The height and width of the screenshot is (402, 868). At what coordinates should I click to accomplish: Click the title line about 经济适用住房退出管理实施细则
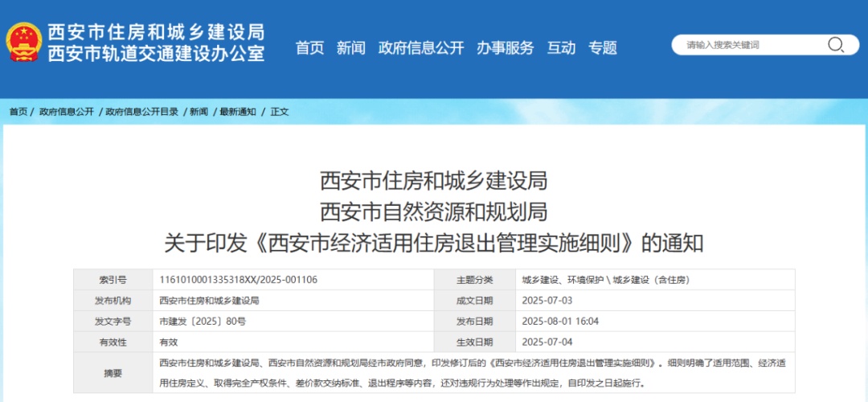[x=434, y=244]
